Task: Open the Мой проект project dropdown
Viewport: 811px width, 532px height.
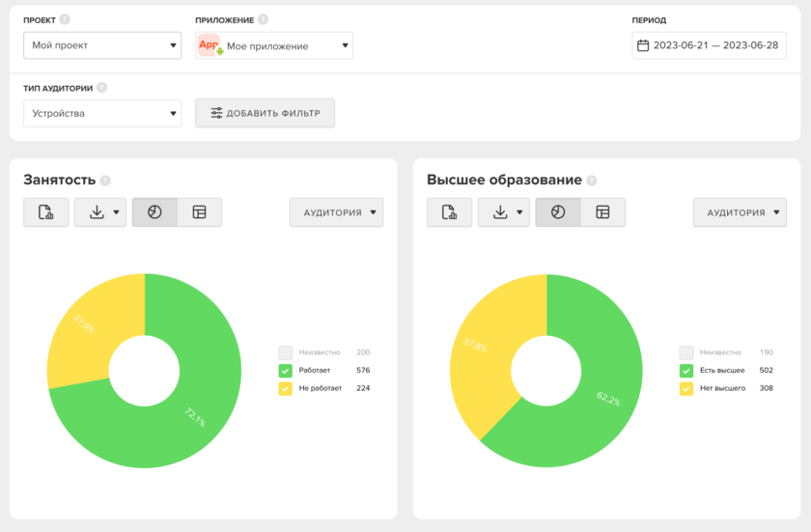Action: [x=102, y=45]
